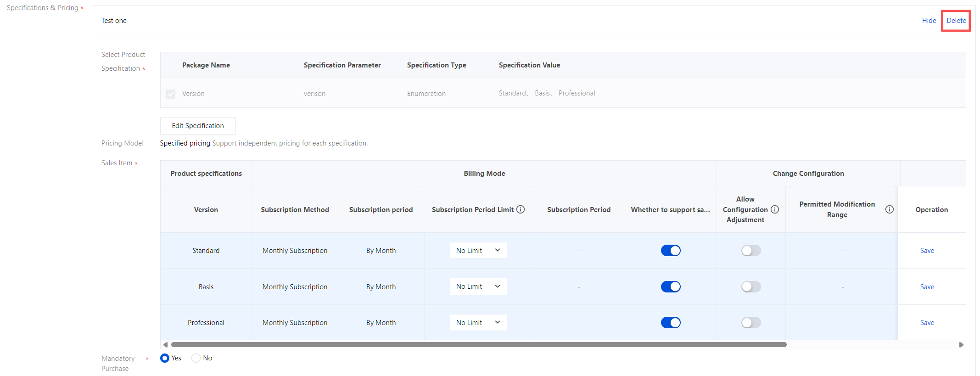This screenshot has width=980, height=376.
Task: Select No for Mandatory Purchase
Action: pyautogui.click(x=196, y=358)
